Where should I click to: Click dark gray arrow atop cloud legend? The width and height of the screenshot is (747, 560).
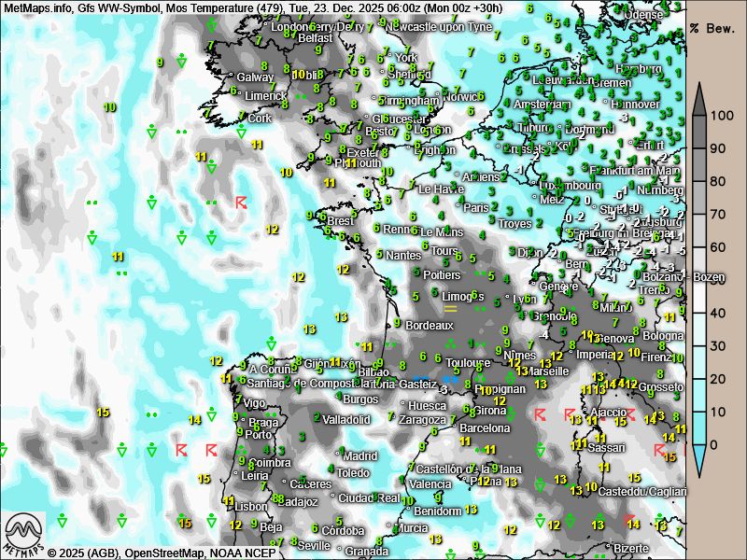pyautogui.click(x=698, y=98)
